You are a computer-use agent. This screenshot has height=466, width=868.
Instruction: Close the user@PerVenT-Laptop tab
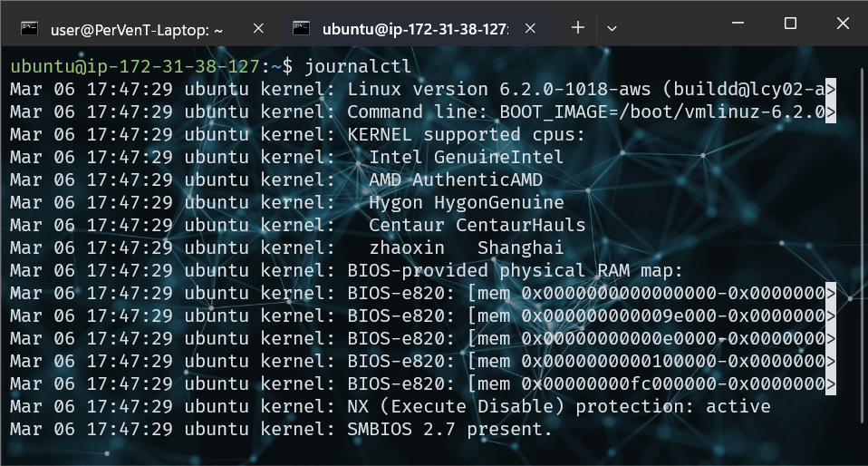[258, 29]
